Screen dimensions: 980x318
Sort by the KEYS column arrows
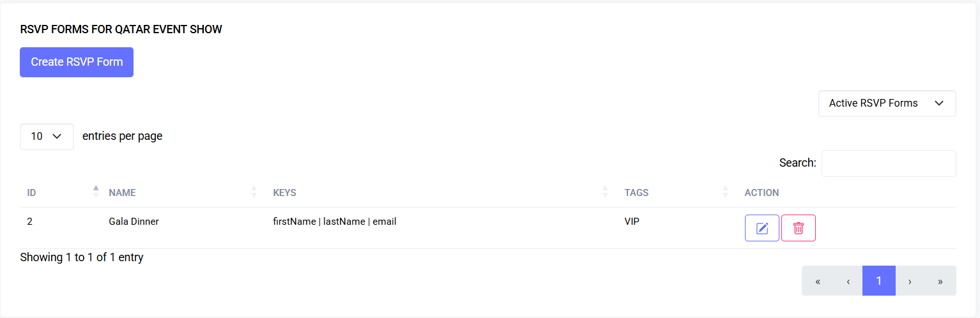tap(605, 191)
